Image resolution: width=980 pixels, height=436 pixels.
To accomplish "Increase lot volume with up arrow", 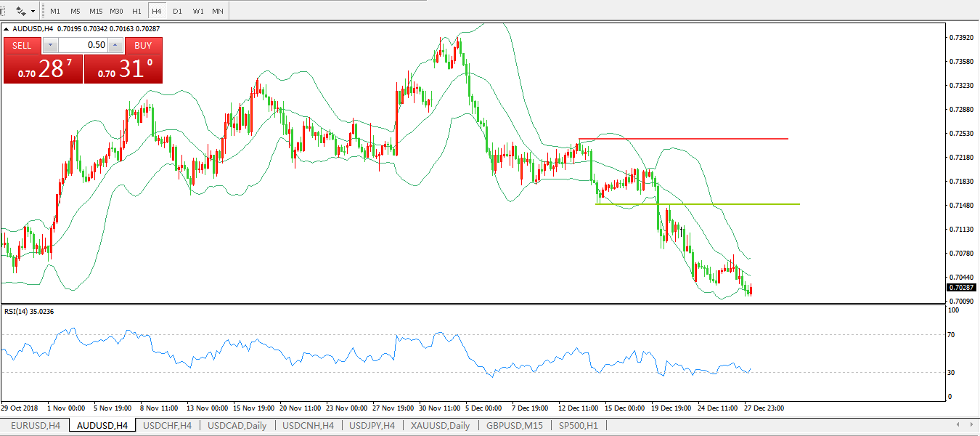I will [x=115, y=45].
